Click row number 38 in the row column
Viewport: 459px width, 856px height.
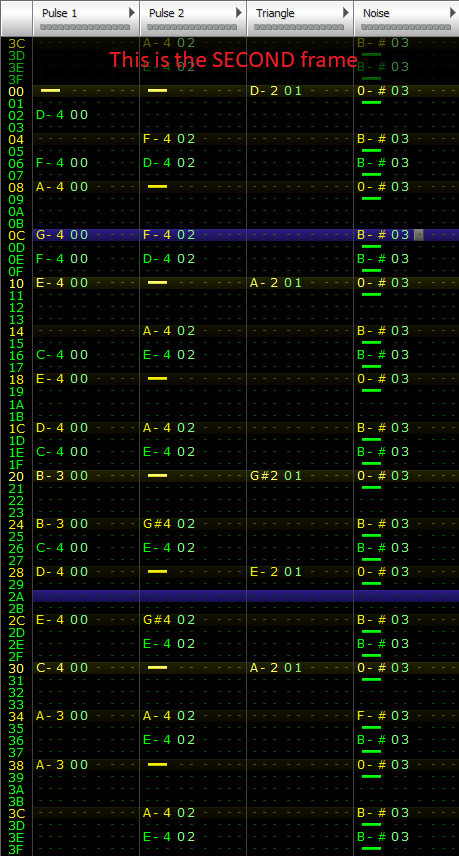16,765
